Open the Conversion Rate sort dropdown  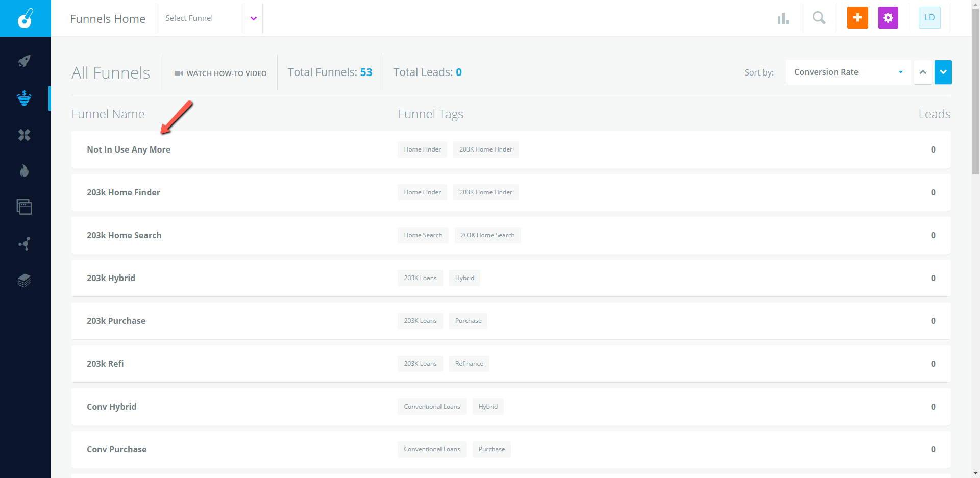coord(848,72)
